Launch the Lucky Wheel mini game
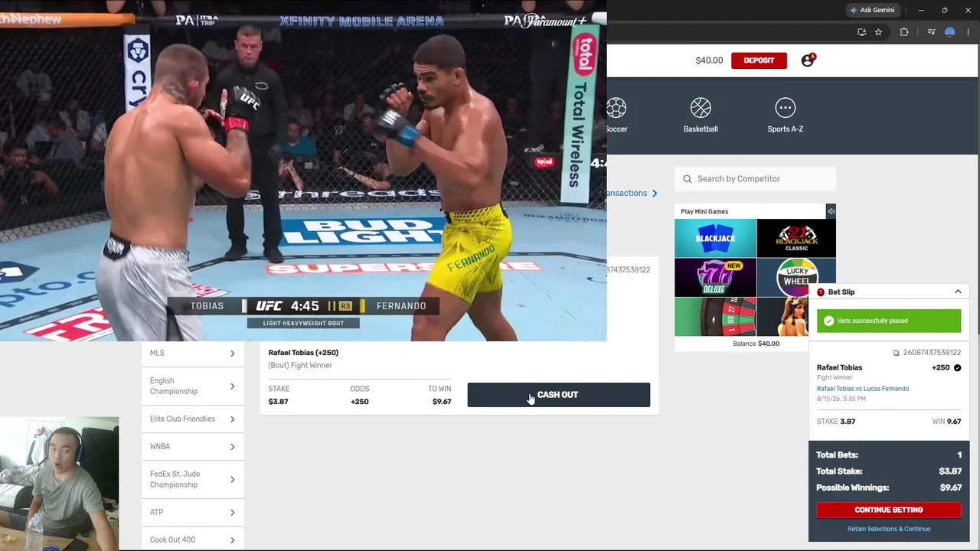Screen dimensions: 980x551 [796, 277]
